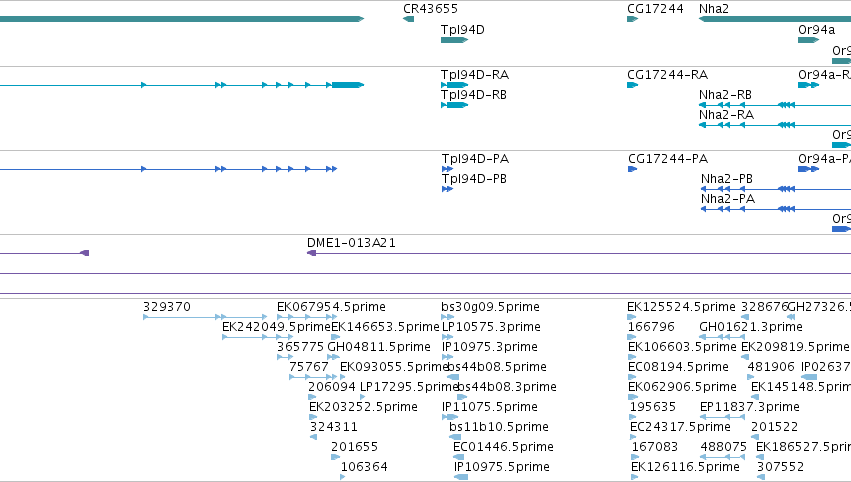Image resolution: width=851 pixels, height=482 pixels.
Task: Click the EK093055.5prime EST label
Action: click(395, 367)
